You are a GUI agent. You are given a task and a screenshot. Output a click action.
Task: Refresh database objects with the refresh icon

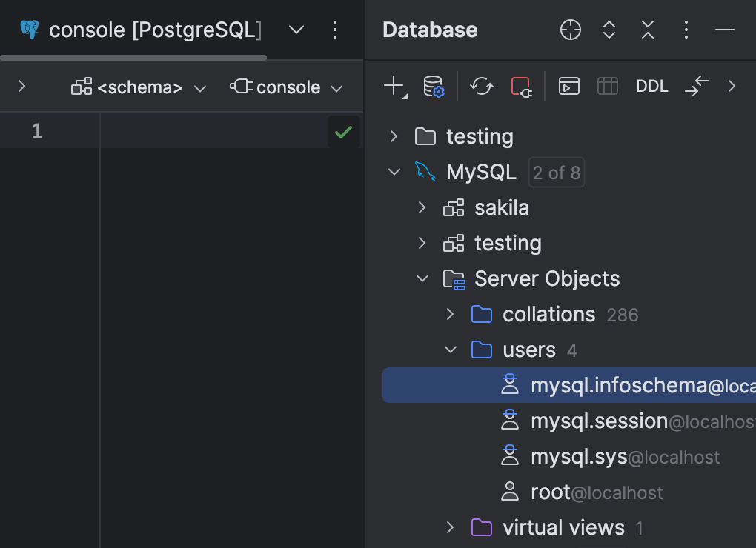[482, 86]
